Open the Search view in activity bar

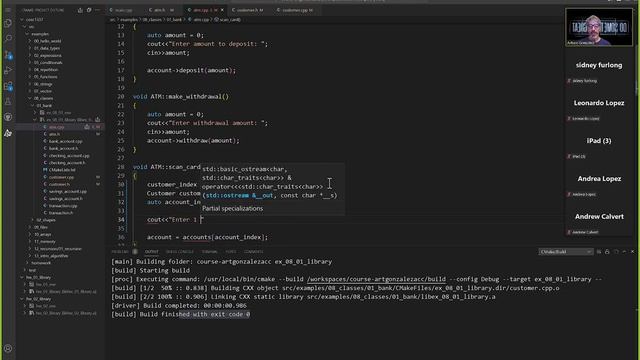(8, 38)
